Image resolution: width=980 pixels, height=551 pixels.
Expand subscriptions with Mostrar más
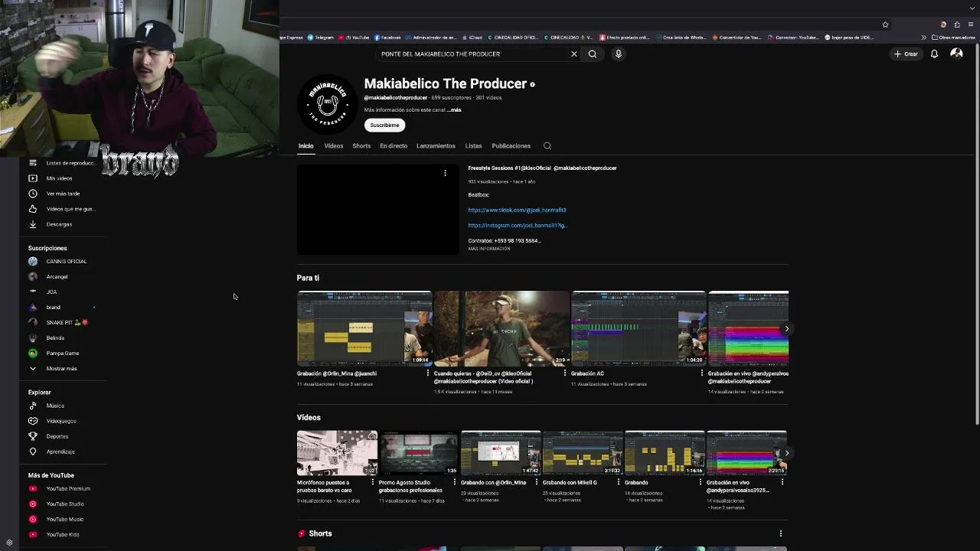[x=62, y=369]
